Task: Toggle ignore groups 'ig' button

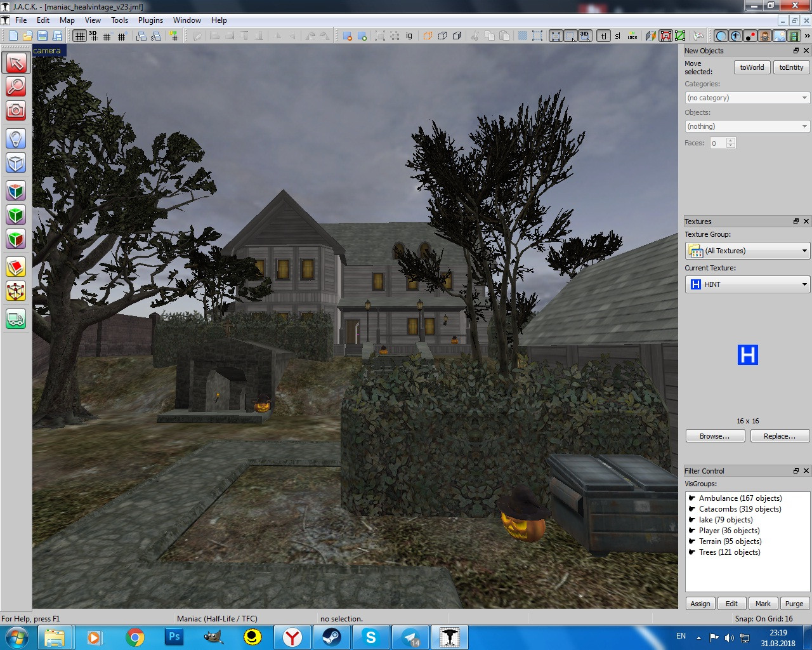Action: coord(409,36)
